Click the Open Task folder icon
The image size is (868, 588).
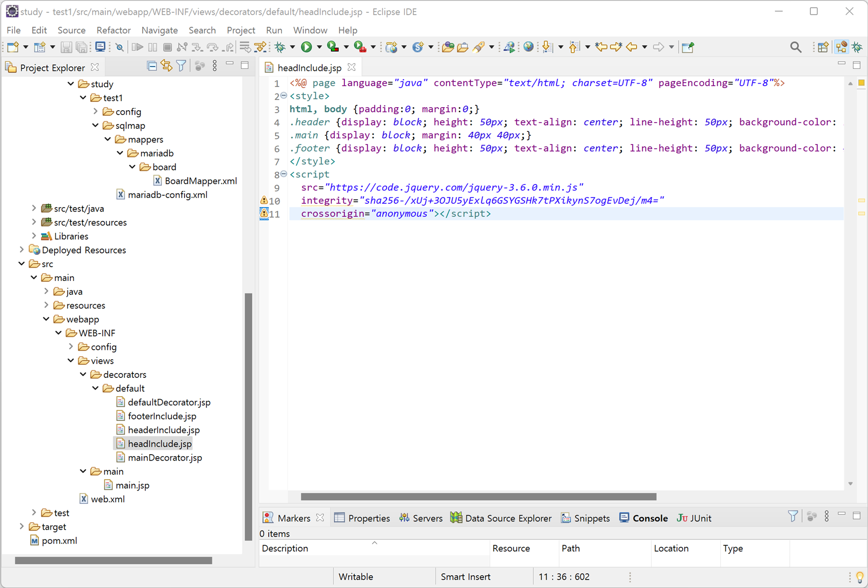[463, 47]
